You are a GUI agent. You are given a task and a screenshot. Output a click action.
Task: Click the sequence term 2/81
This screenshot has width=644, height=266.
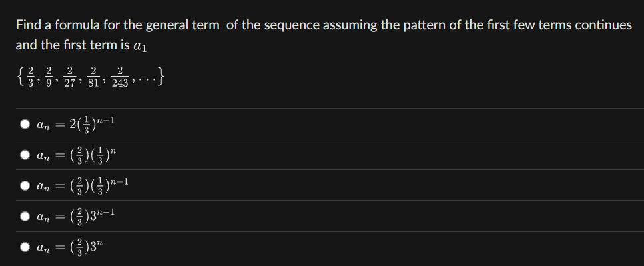tap(94, 76)
